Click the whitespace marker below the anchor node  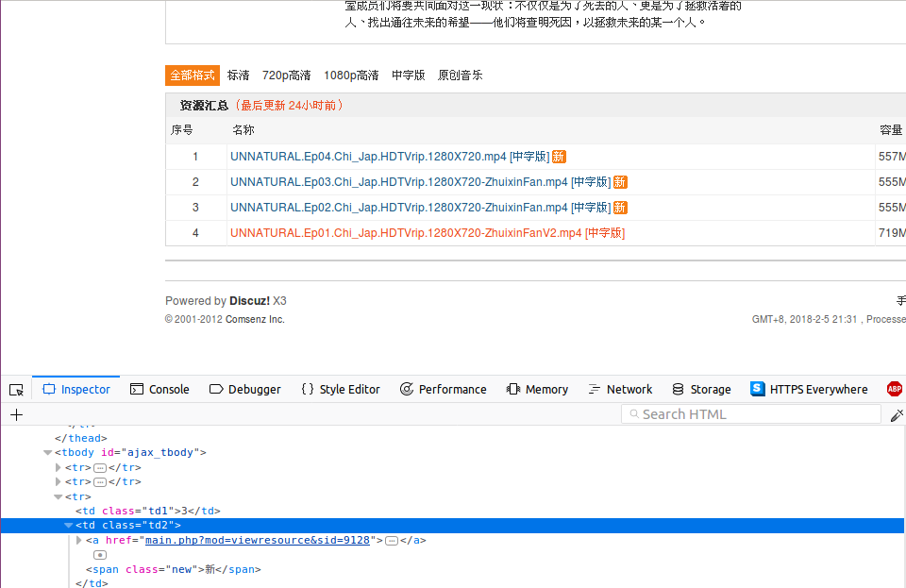tap(100, 555)
